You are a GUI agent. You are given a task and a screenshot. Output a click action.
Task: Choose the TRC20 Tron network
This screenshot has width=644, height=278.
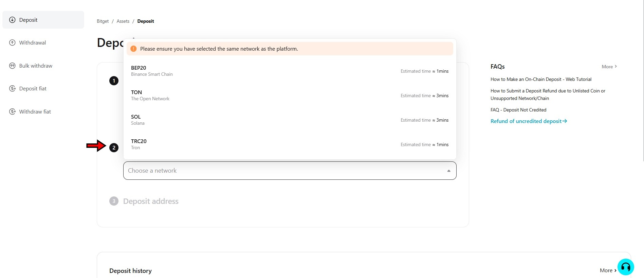click(290, 144)
